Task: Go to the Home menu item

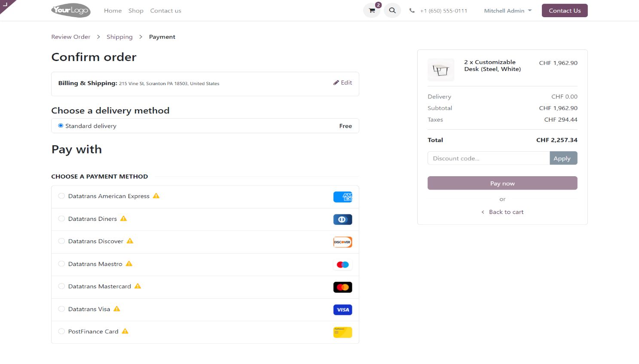Action: pos(113,11)
